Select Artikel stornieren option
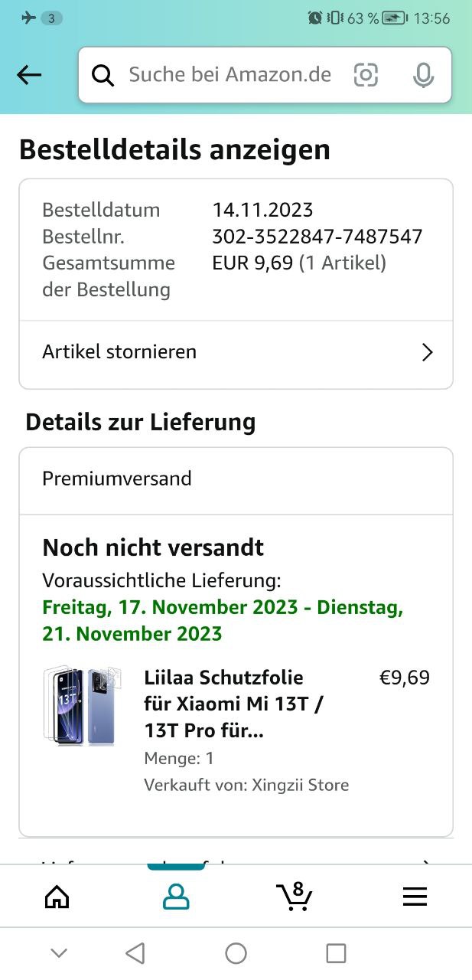 point(236,352)
